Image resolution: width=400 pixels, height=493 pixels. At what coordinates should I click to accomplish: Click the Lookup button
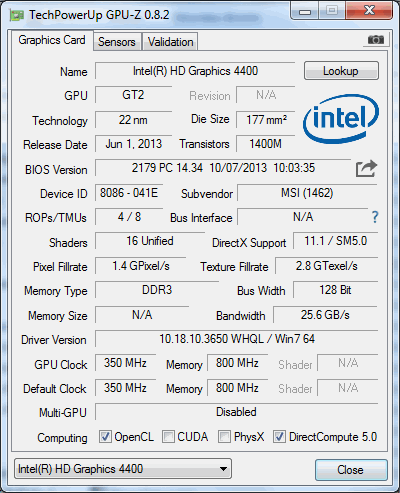(x=341, y=71)
